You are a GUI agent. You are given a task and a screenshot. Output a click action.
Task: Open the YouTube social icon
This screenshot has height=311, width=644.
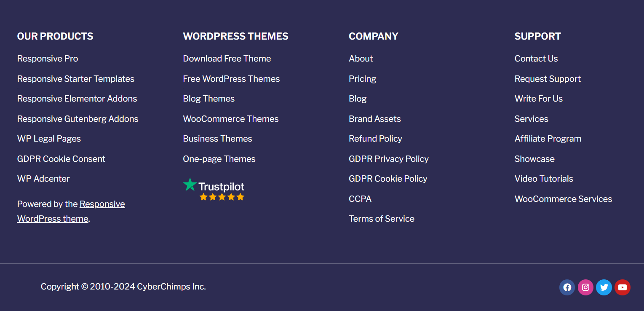(x=623, y=287)
